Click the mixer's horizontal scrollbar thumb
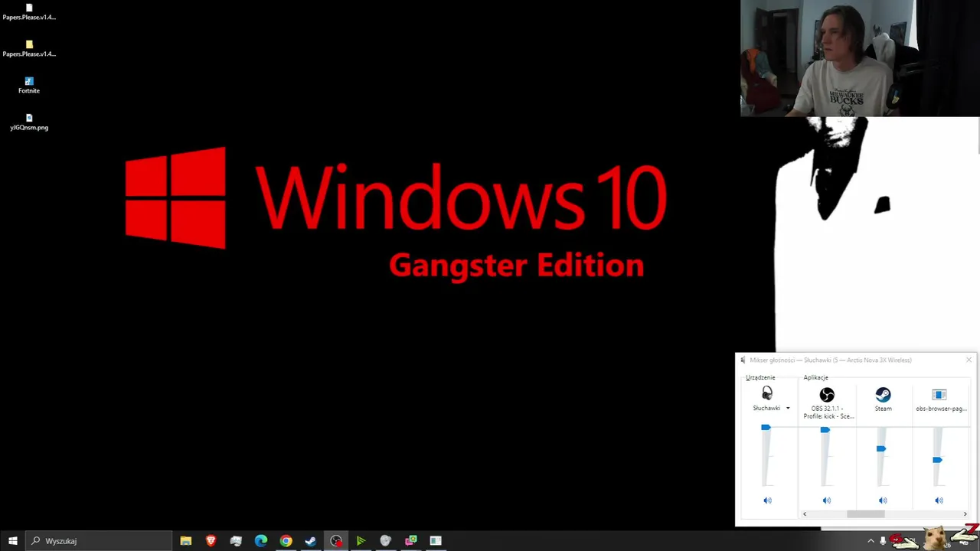Viewport: 980px width, 551px height. 865,514
